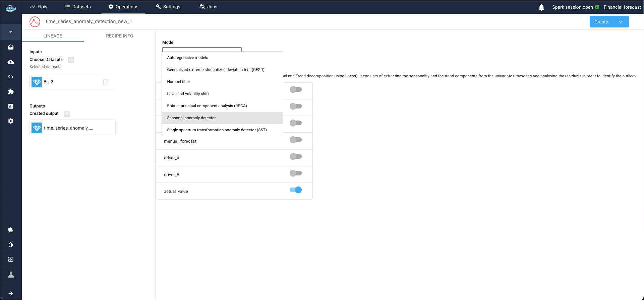644x300 pixels.
Task: Switch to the RECIPE INFO tab
Action: point(119,36)
